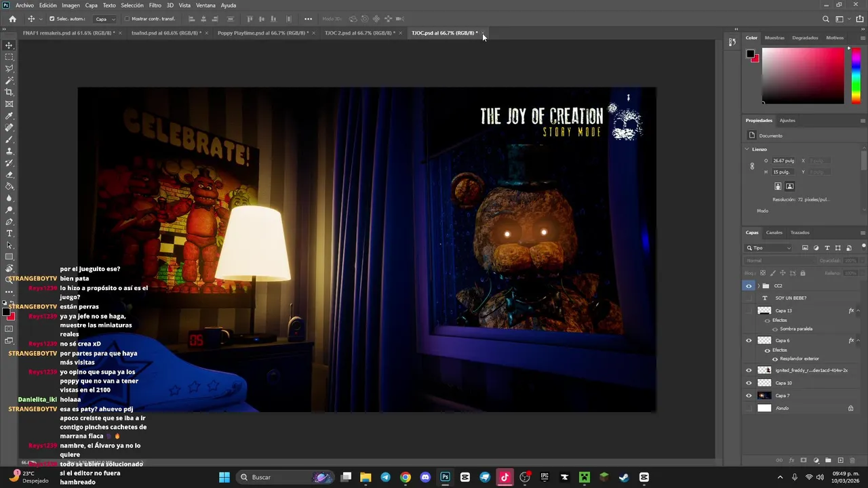
Task: Hide the ignited_freddy layer
Action: point(749,371)
